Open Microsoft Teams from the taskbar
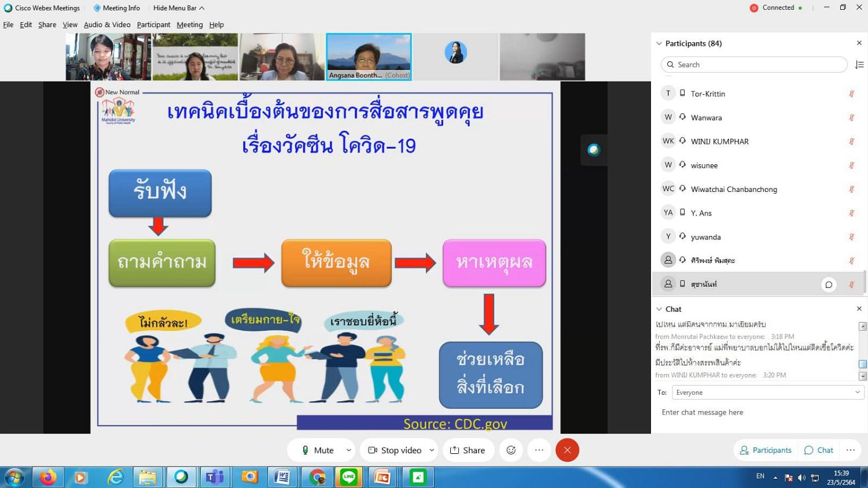This screenshot has height=488, width=868. coord(215,477)
